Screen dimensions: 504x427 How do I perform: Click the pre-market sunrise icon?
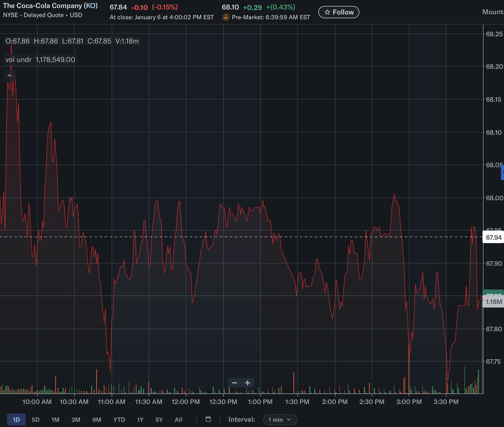[226, 17]
